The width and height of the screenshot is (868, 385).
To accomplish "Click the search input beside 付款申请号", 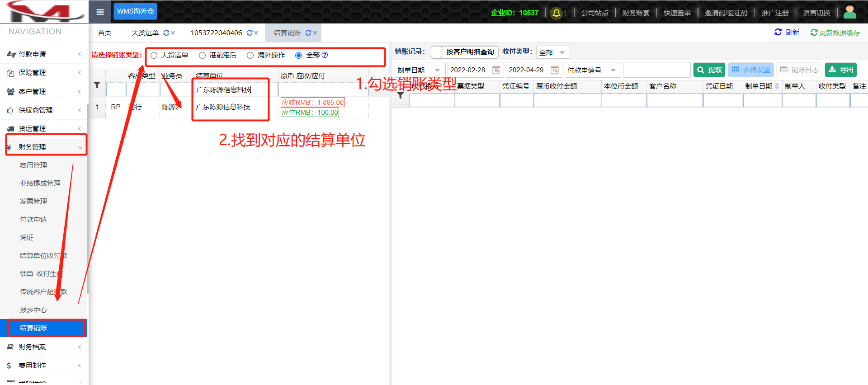I will [656, 70].
